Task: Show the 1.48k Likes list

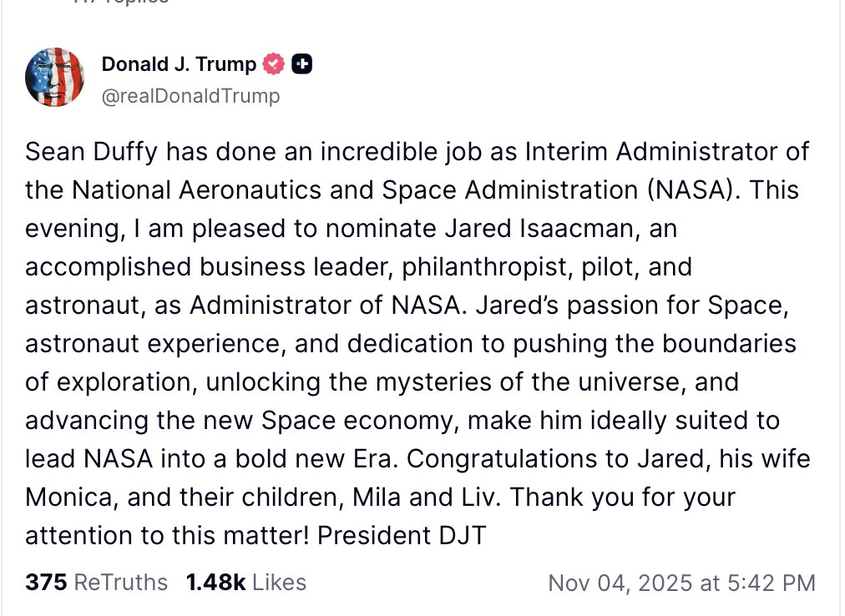Action: tap(246, 582)
